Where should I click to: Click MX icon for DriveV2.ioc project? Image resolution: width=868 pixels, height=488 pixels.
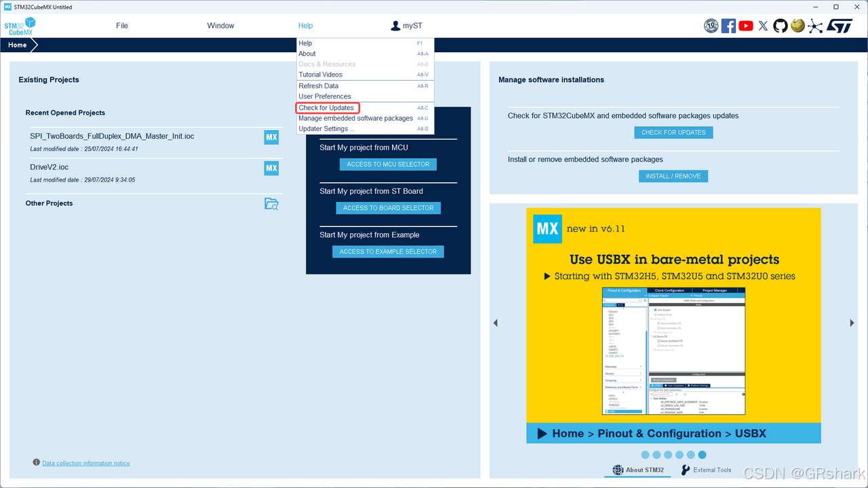coord(271,168)
